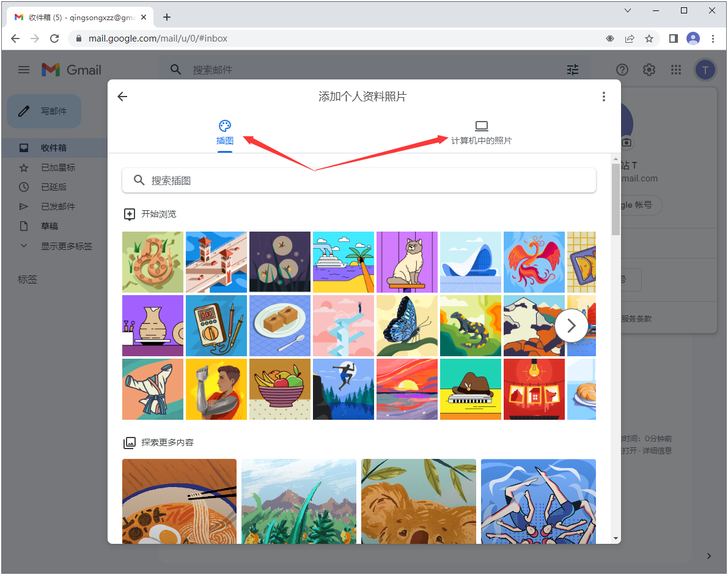Close the 收件箱 (5) browser tab
728x575 pixels.
coord(144,17)
